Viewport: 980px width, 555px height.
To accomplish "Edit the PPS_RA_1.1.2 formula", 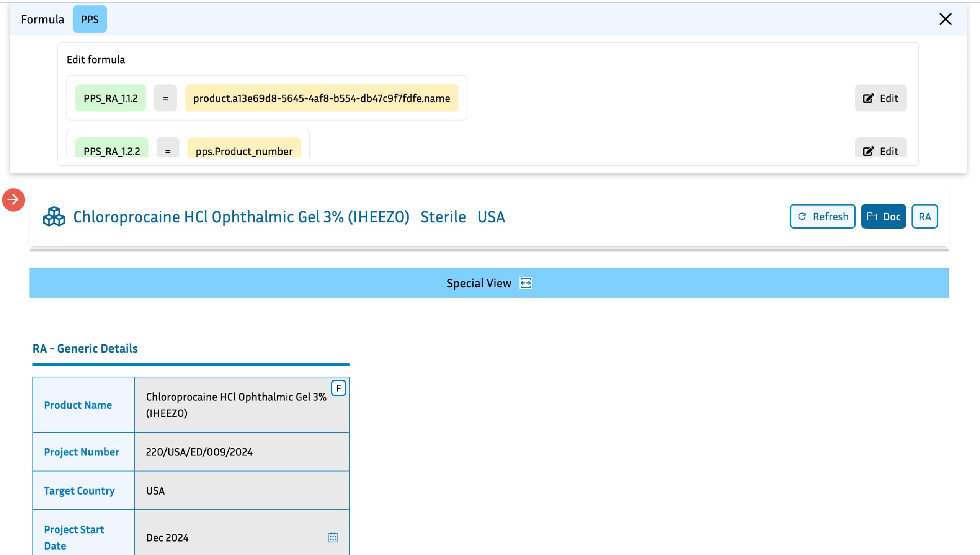I will point(880,98).
